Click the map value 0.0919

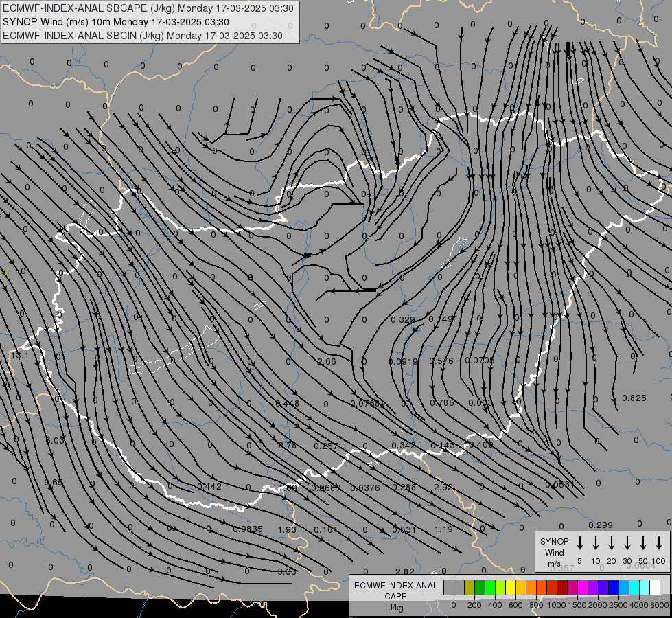pyautogui.click(x=403, y=362)
